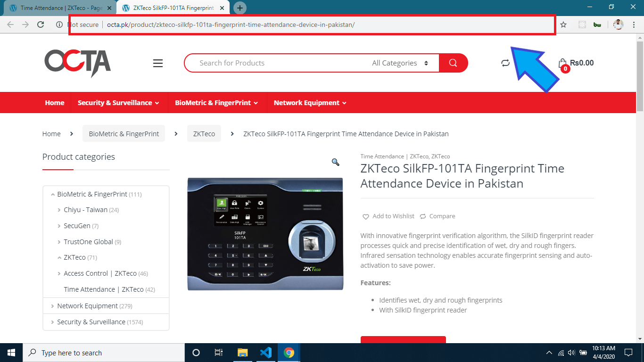Click the Type here to search box
This screenshot has height=362, width=644.
(x=104, y=353)
